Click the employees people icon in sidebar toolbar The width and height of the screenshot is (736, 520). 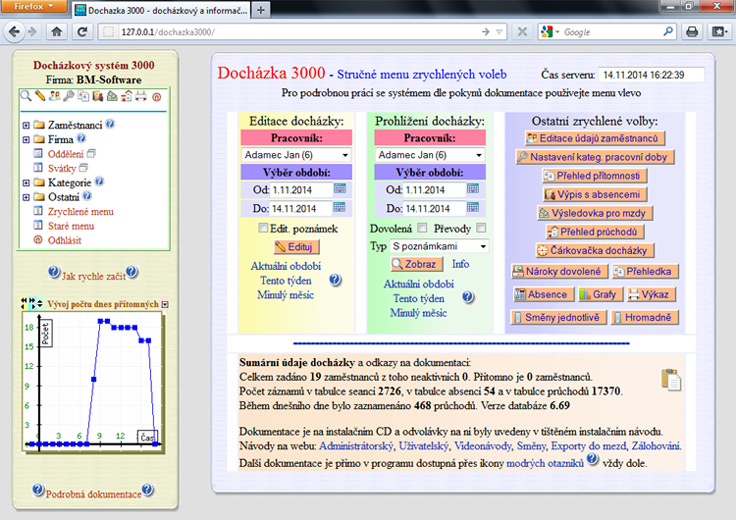[x=55, y=96]
